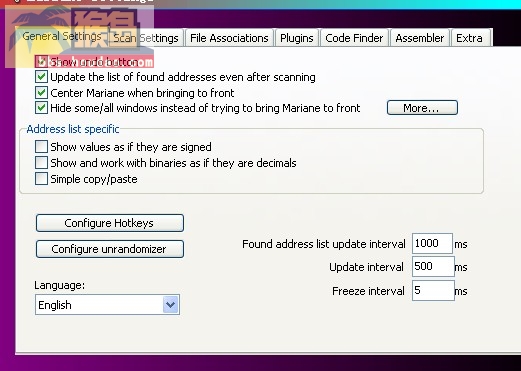521x371 pixels.
Task: Click the Freeze interval label text
Action: (x=368, y=291)
